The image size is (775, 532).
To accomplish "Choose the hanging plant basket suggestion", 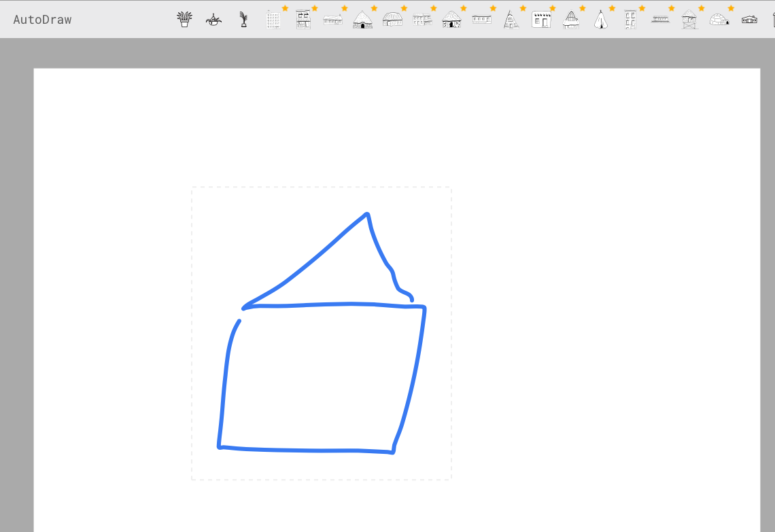I will [214, 19].
